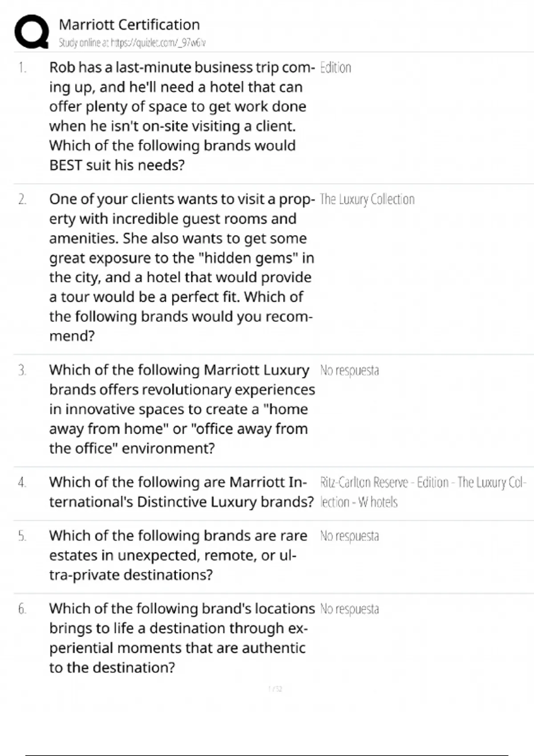Viewport: 534px width, 756px height.
Task: Select the Distinctive Luxury brands question
Action: pyautogui.click(x=182, y=492)
